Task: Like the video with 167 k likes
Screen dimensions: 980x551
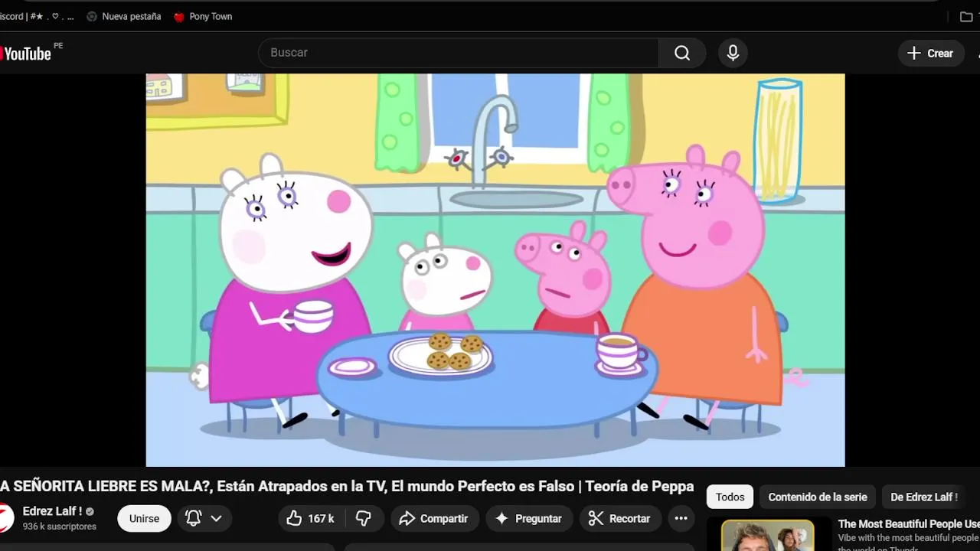Action: 310,518
